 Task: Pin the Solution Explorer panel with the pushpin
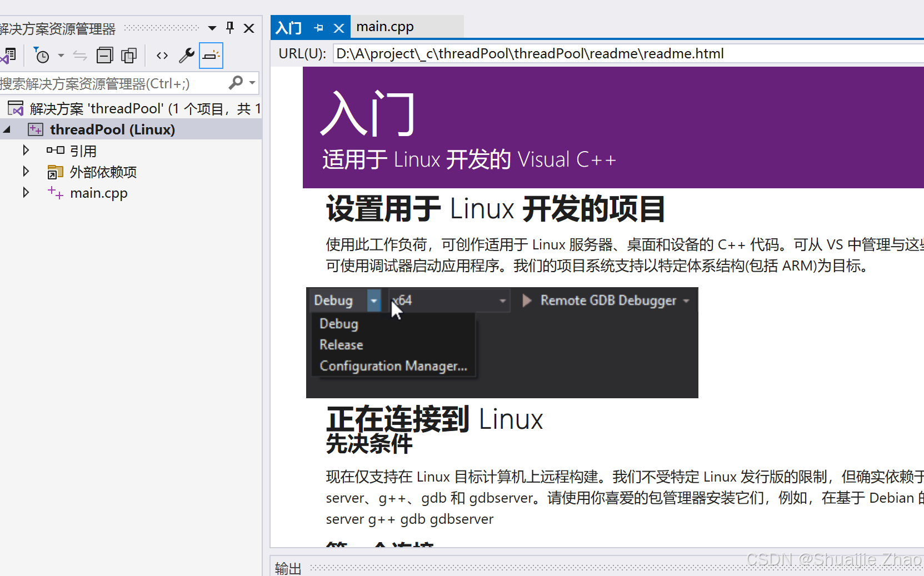click(230, 28)
